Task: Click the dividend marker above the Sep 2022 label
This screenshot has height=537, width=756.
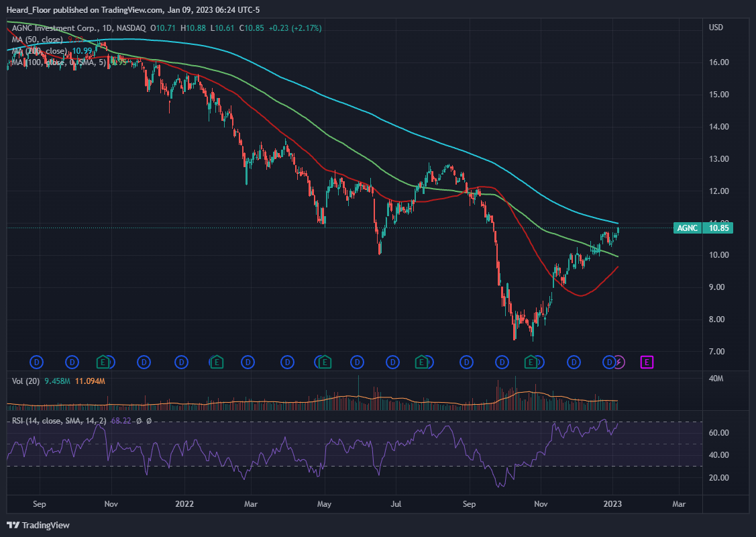Action: [466, 362]
